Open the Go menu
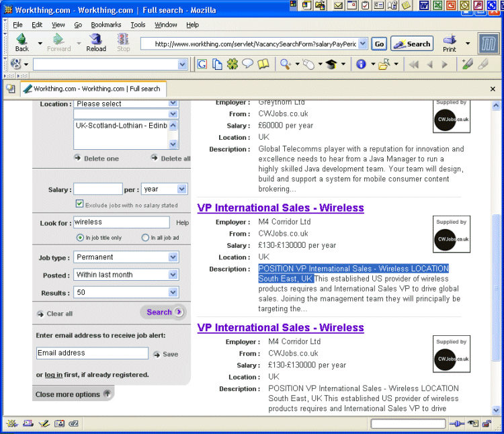 (78, 25)
